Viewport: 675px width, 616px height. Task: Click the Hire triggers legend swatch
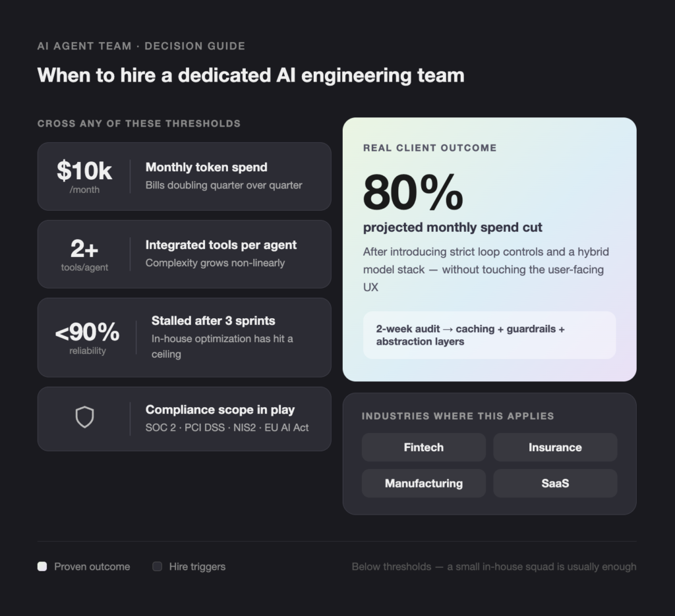[x=157, y=567]
